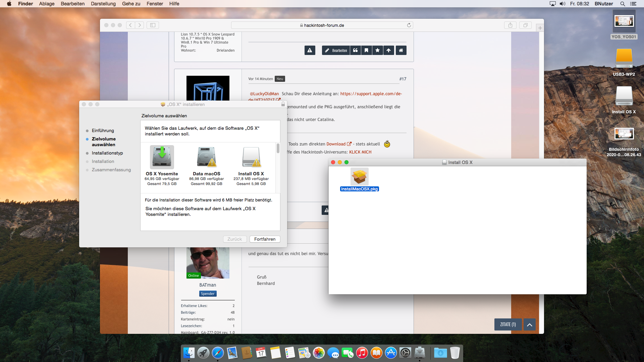
Task: Click the InstallMacOSX.pkg package icon
Action: (359, 177)
